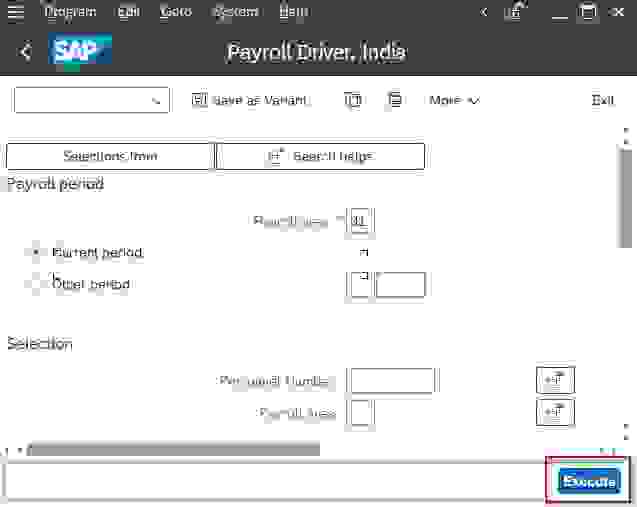
Task: Click the Payroll area field under Payroll period
Action: click(x=360, y=221)
